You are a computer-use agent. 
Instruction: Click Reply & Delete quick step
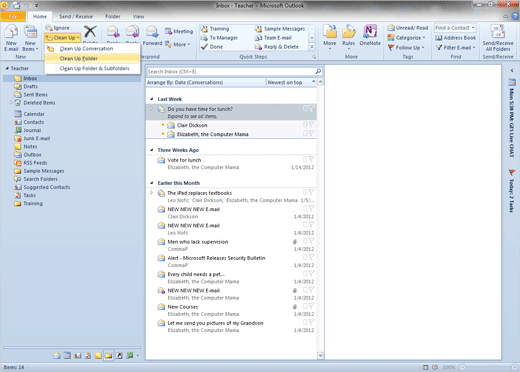point(277,47)
